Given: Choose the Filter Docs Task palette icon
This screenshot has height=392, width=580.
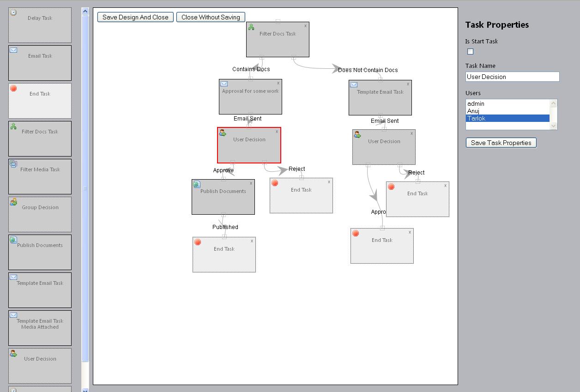Looking at the screenshot, I should [13, 126].
